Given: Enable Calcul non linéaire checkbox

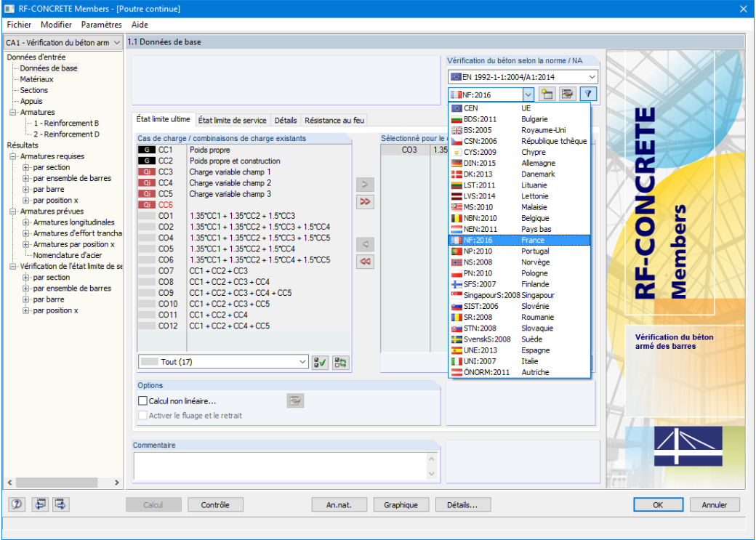Looking at the screenshot, I should click(142, 400).
